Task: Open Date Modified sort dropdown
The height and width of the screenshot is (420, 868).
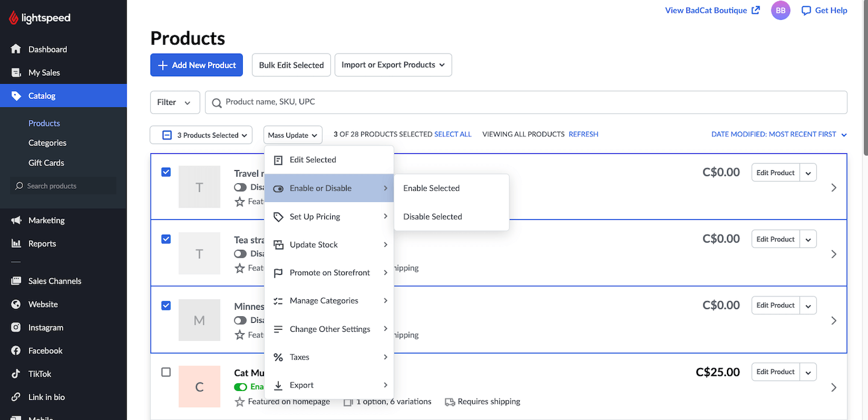Action: (x=779, y=135)
